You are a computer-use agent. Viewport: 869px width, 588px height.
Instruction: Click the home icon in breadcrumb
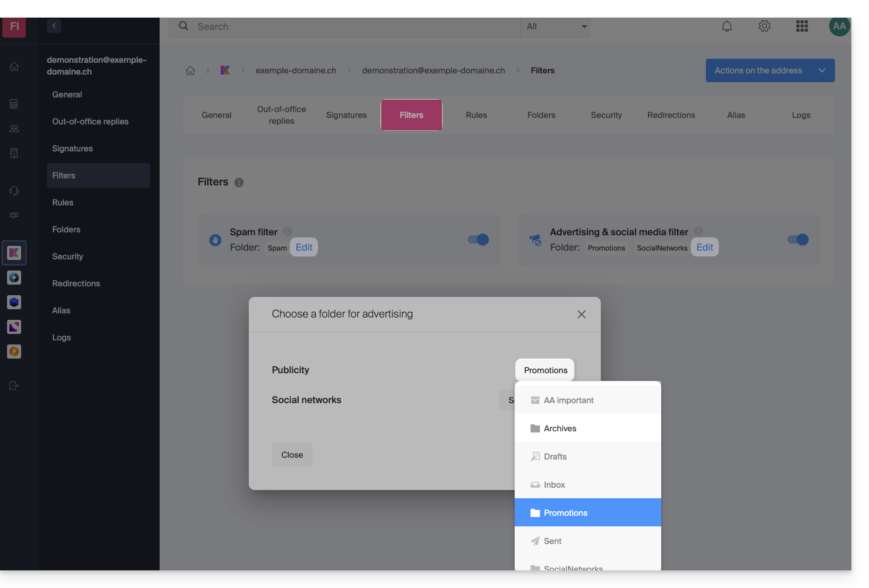(x=190, y=70)
